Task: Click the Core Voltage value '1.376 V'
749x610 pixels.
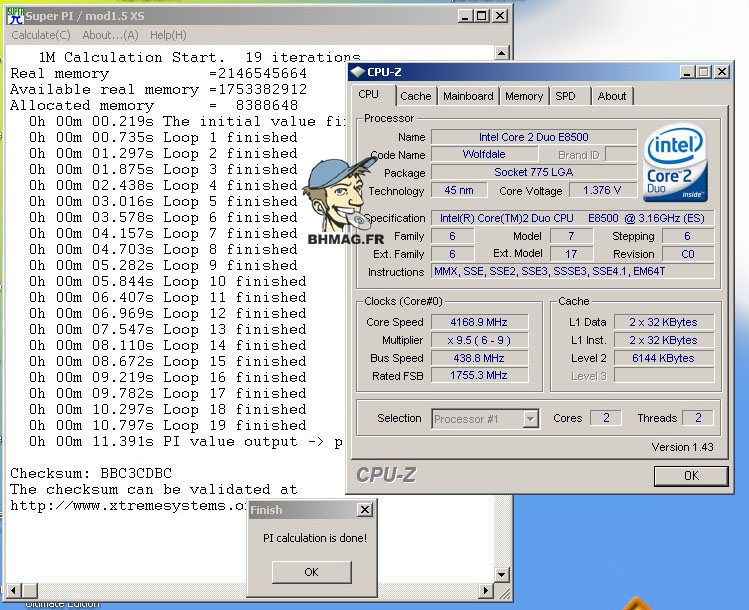Action: pyautogui.click(x=603, y=190)
